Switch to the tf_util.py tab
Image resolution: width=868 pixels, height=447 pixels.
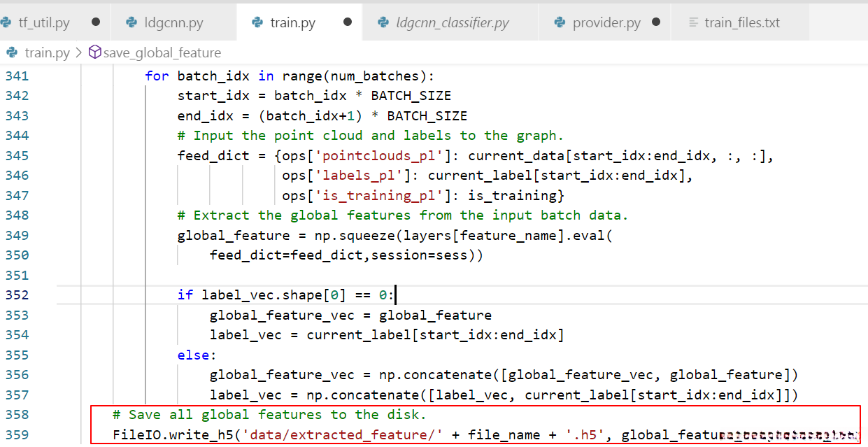click(x=44, y=22)
